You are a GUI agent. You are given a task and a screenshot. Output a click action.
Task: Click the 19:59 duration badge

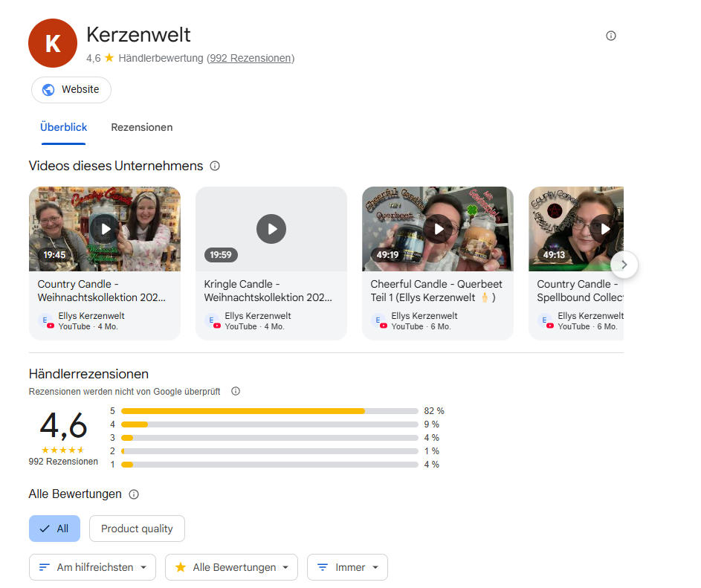pyautogui.click(x=221, y=255)
